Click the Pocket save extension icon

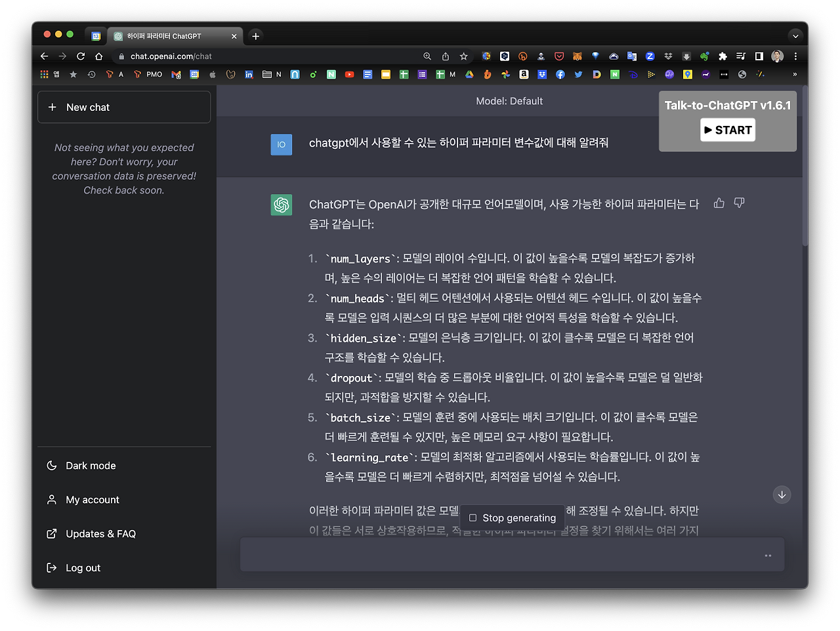pos(559,56)
